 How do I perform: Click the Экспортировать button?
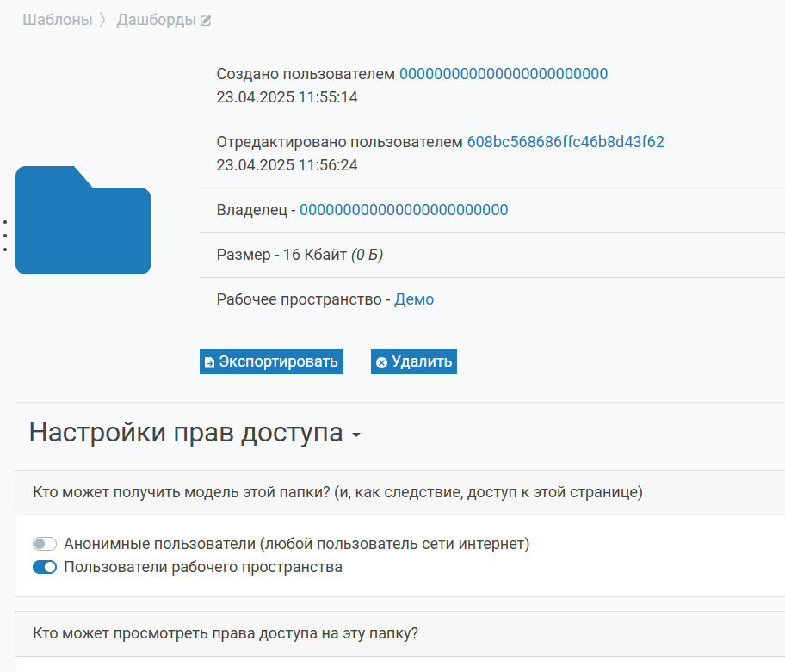coord(271,361)
